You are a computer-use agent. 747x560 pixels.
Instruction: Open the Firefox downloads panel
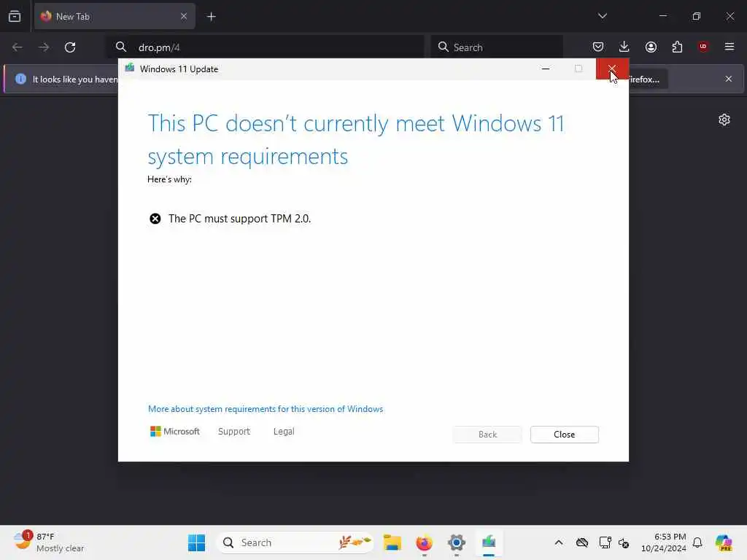click(624, 47)
